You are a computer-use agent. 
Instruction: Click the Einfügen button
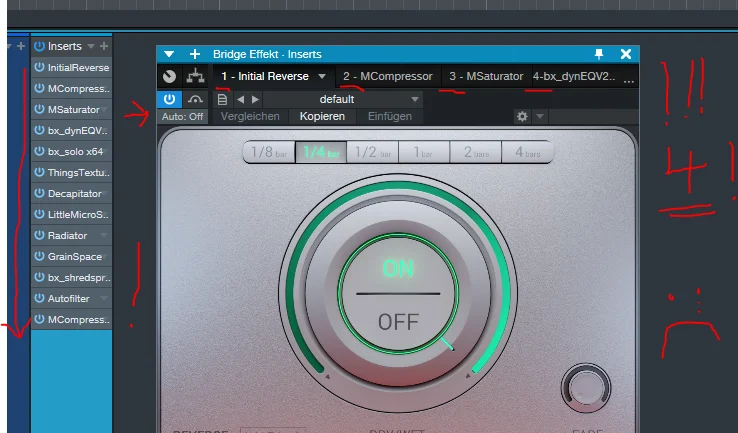[x=390, y=116]
